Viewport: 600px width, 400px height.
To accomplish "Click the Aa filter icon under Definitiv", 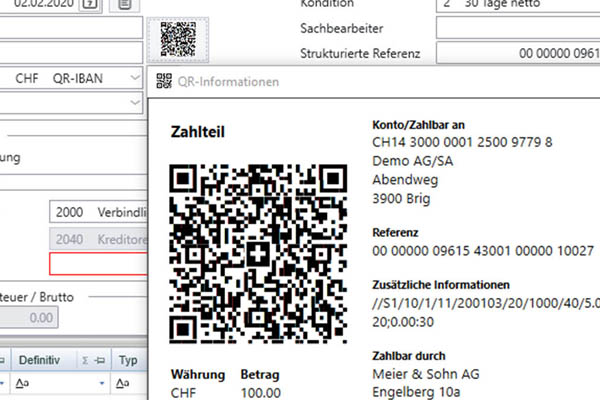I will click(x=22, y=383).
